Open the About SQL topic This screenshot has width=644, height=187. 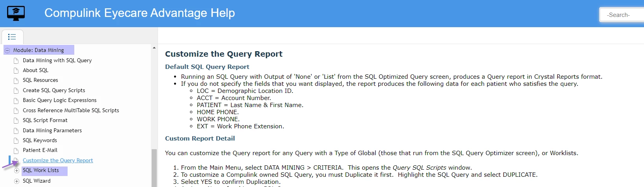tap(35, 70)
